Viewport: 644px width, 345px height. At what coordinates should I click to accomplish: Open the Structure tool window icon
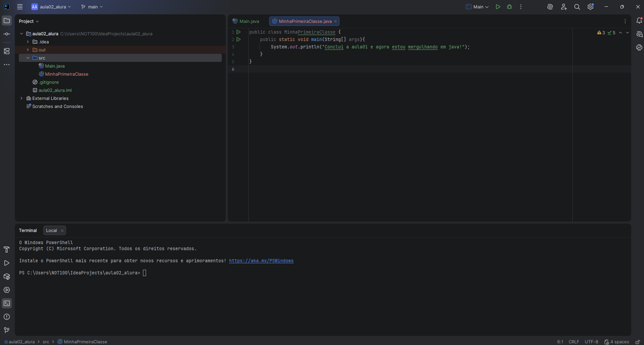pos(7,51)
